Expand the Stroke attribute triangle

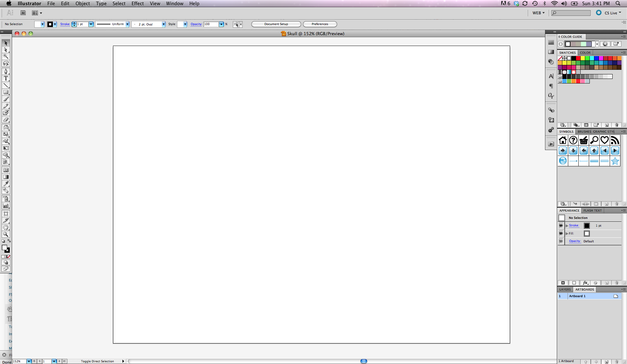567,226
